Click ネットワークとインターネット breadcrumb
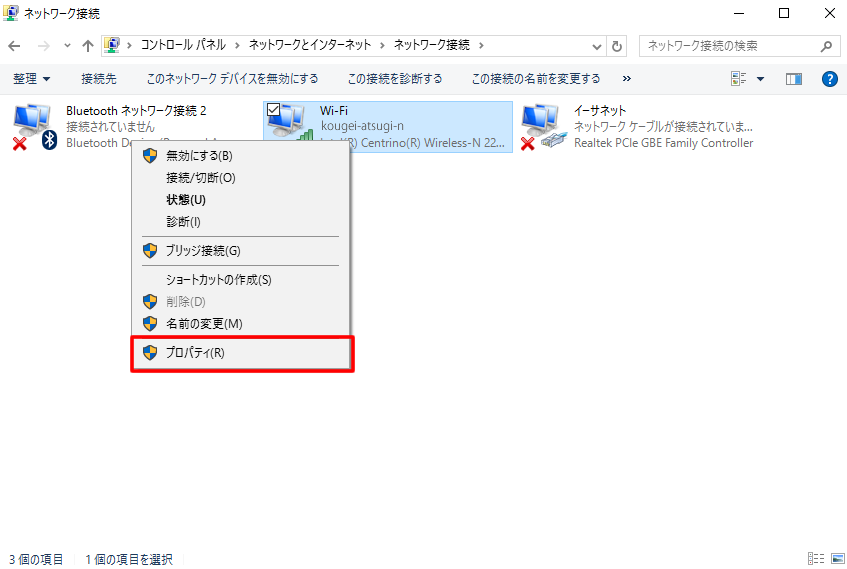Viewport: 847px width, 569px height. 310,45
